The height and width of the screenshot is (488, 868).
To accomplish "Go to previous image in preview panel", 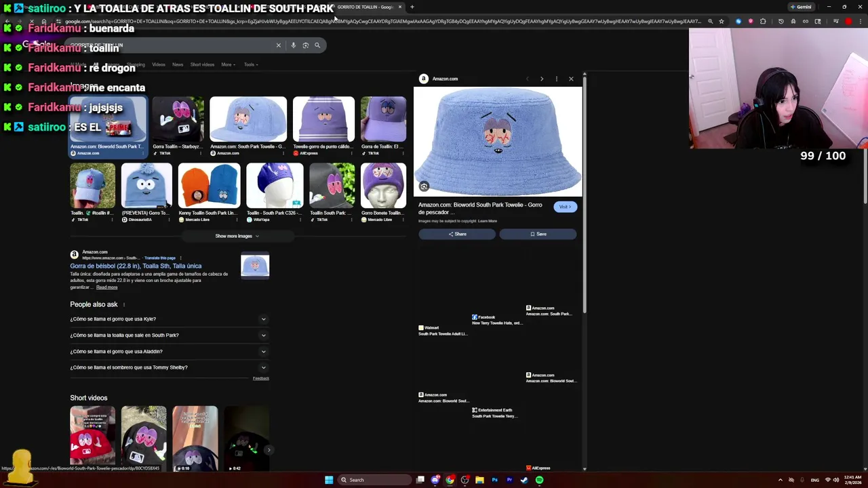I will pyautogui.click(x=527, y=79).
